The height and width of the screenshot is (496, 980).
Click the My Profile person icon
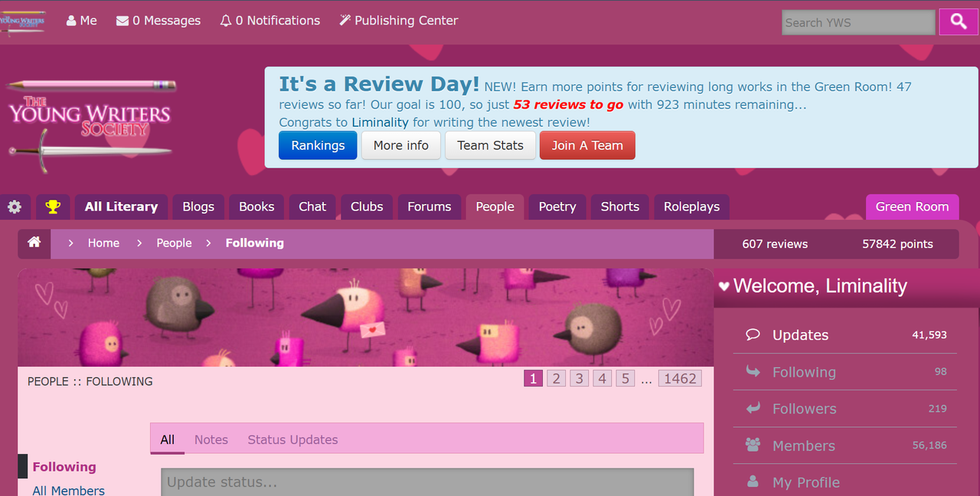pyautogui.click(x=753, y=481)
